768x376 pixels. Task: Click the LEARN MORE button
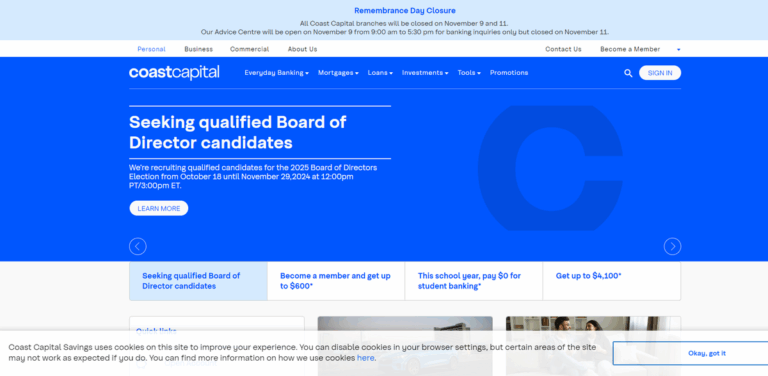pos(159,208)
